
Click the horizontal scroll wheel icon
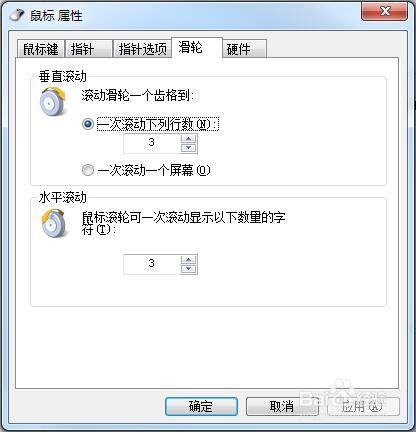point(53,223)
